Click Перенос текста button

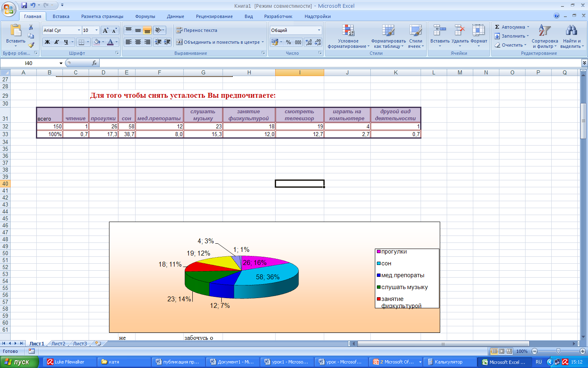197,30
